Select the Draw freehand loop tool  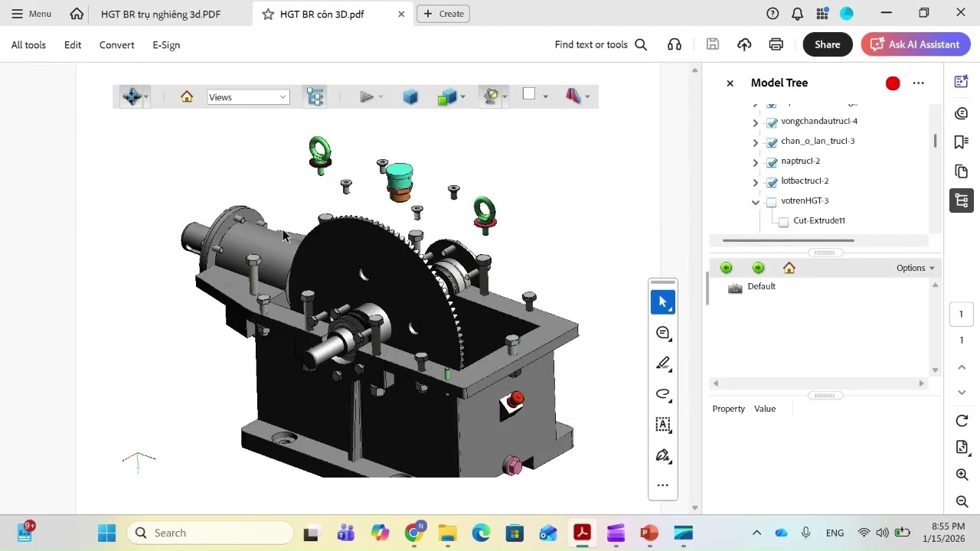point(663,394)
